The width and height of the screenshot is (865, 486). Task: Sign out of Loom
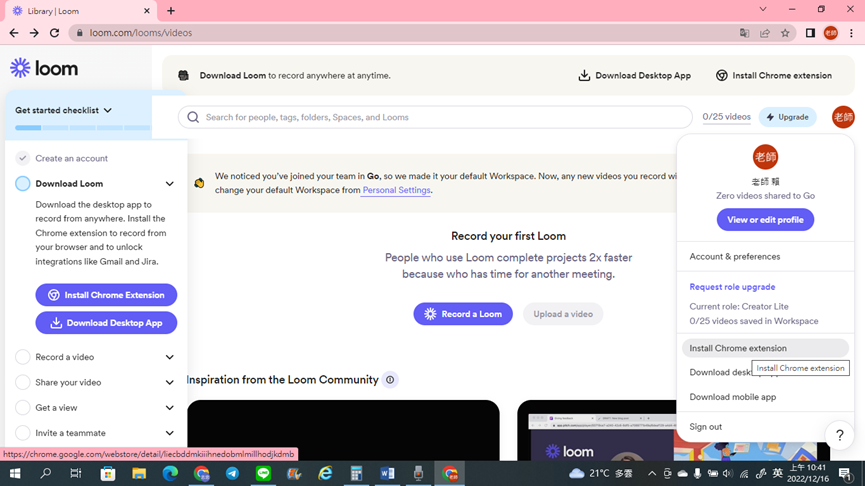[706, 426]
